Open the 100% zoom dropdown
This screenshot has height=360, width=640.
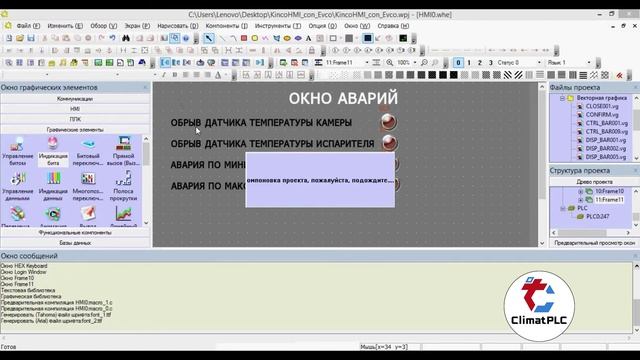pos(415,62)
